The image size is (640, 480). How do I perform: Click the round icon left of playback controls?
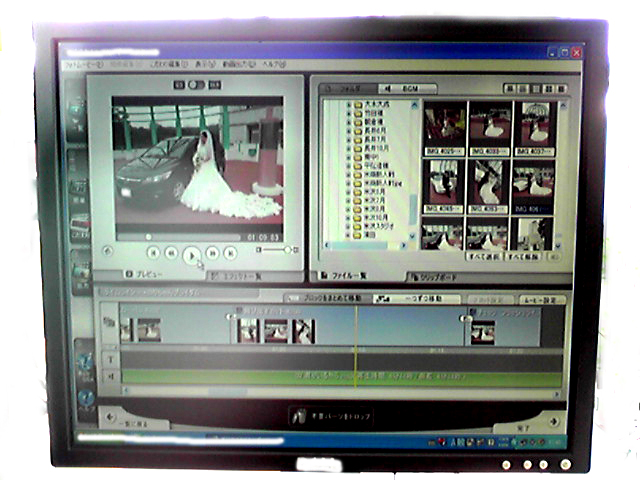[108, 251]
